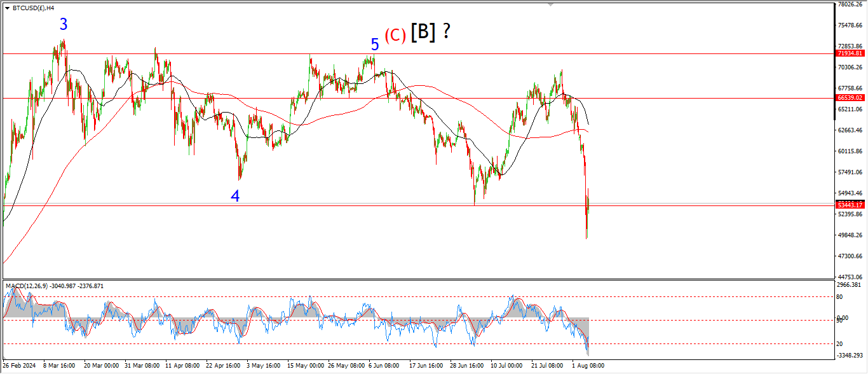Click the red 66539.02 price level tag

(x=850, y=98)
